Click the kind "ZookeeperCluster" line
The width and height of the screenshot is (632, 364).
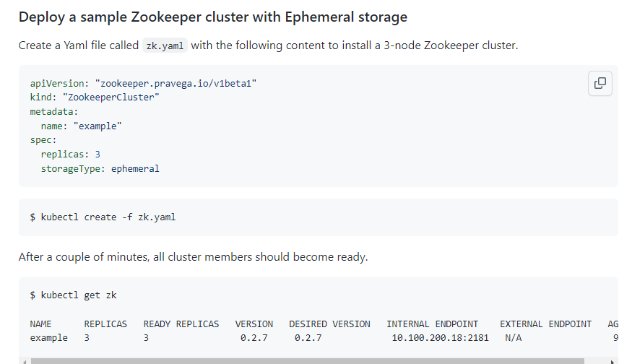(x=95, y=97)
